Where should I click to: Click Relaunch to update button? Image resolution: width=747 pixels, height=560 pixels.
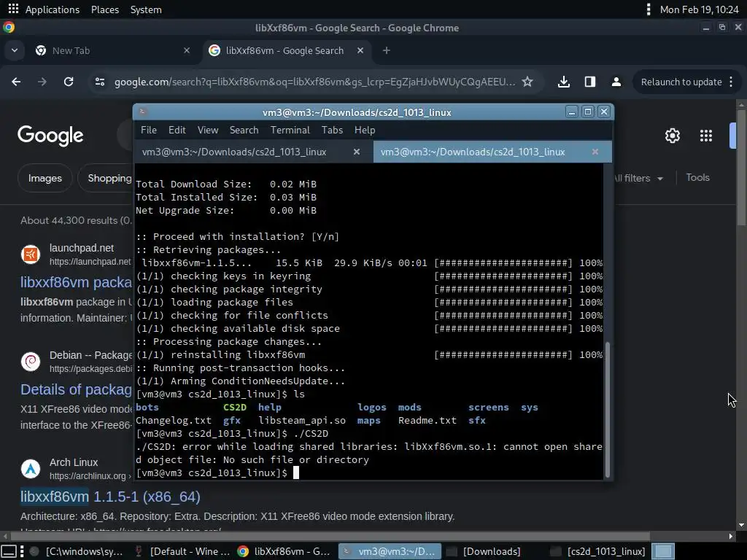[681, 82]
